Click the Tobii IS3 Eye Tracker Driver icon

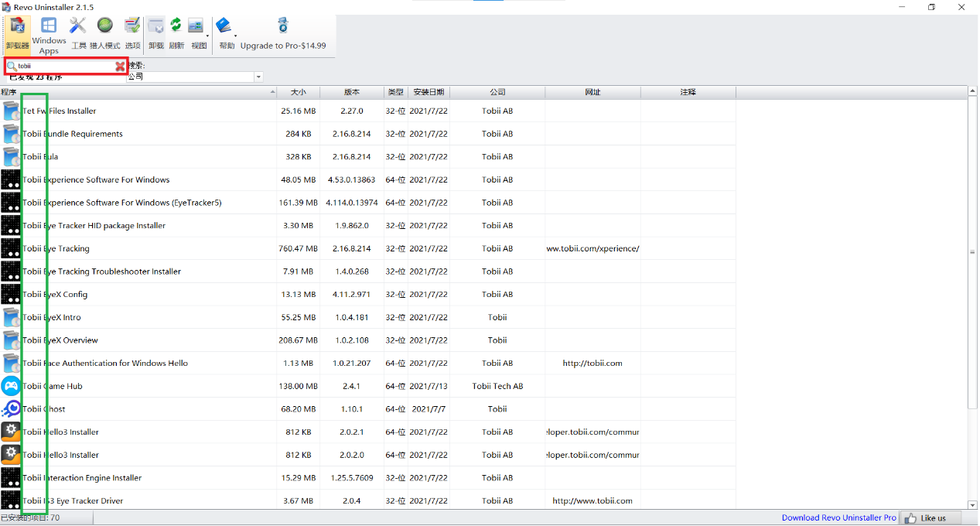click(x=11, y=500)
